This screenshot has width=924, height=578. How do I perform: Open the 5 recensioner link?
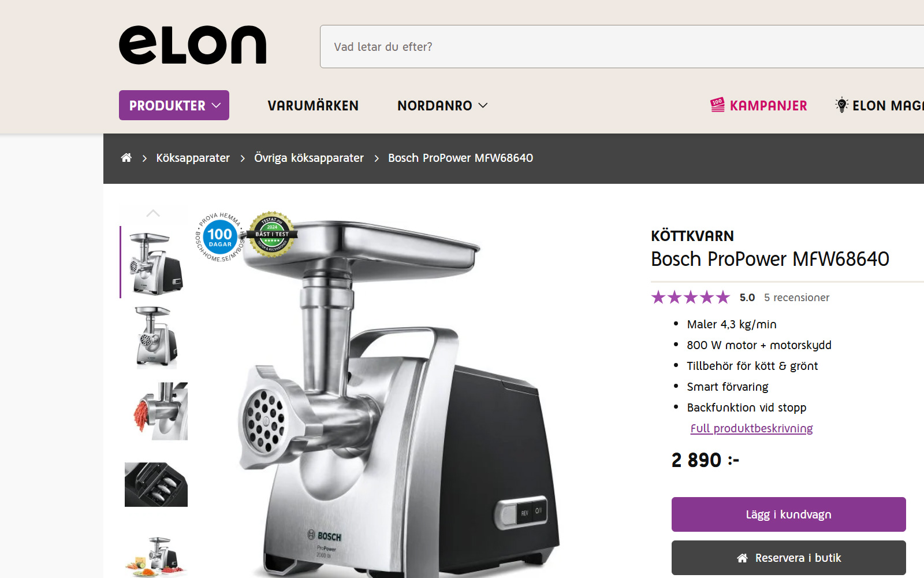point(796,298)
